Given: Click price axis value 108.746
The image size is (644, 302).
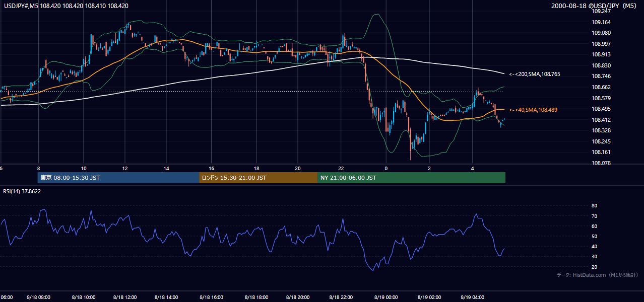Looking at the screenshot, I should point(602,76).
